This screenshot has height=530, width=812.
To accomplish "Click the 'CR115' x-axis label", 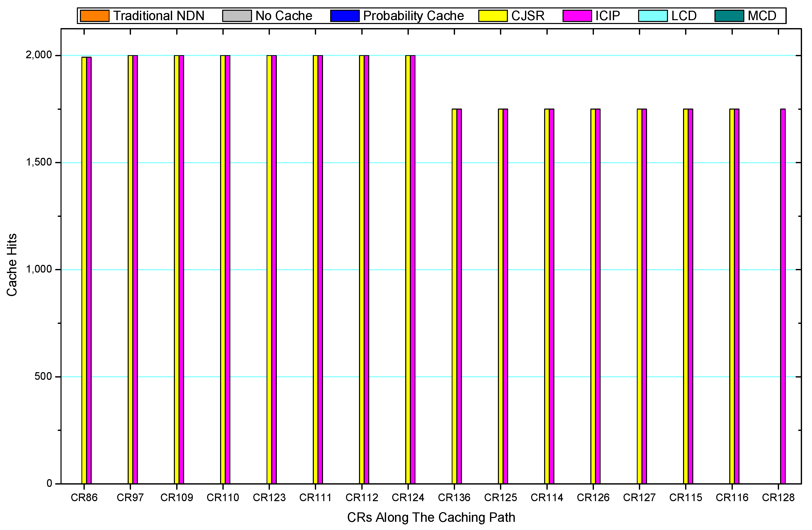I will (686, 498).
